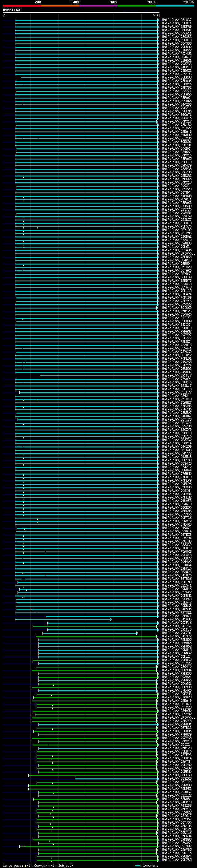The width and height of the screenshot is (197, 868).
Task: Open hit UniRef100_O04671
Action: point(177,57)
